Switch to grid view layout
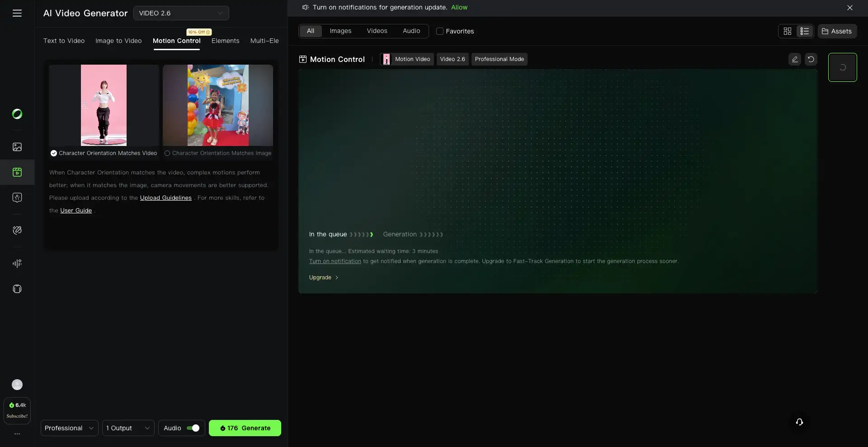The height and width of the screenshot is (447, 868). [787, 31]
